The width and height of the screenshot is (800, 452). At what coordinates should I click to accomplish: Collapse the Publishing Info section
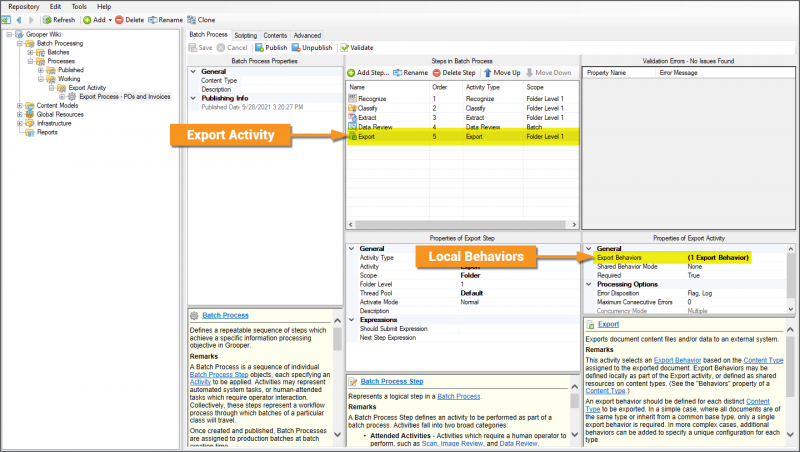[x=193, y=98]
